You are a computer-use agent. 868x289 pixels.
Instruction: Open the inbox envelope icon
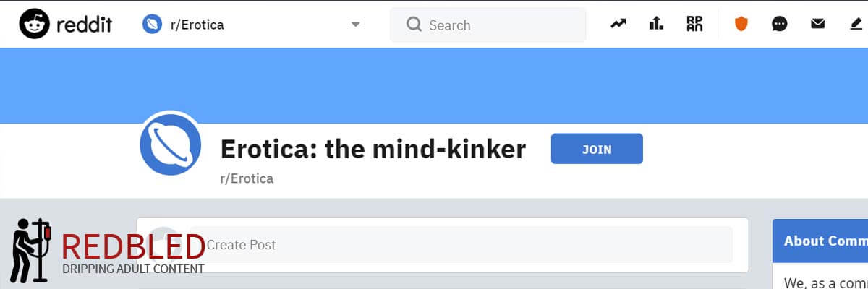[x=817, y=25]
